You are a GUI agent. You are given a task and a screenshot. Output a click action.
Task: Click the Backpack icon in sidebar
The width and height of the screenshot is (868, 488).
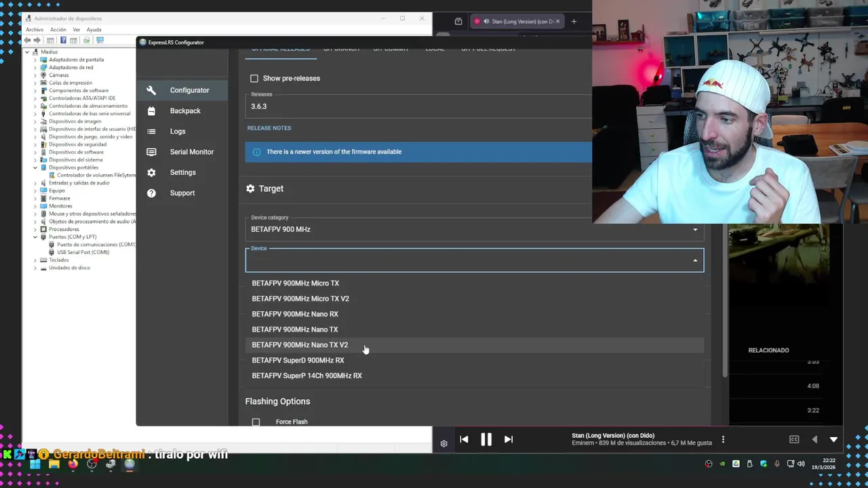151,110
